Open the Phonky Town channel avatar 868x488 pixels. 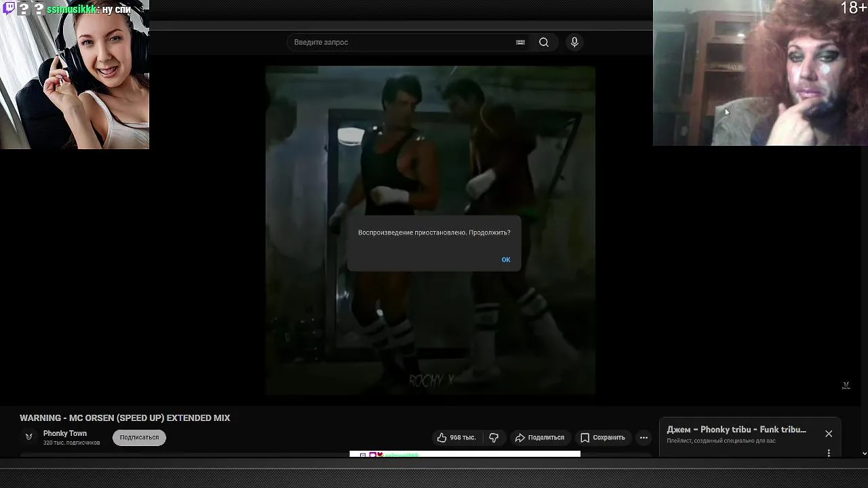point(28,437)
